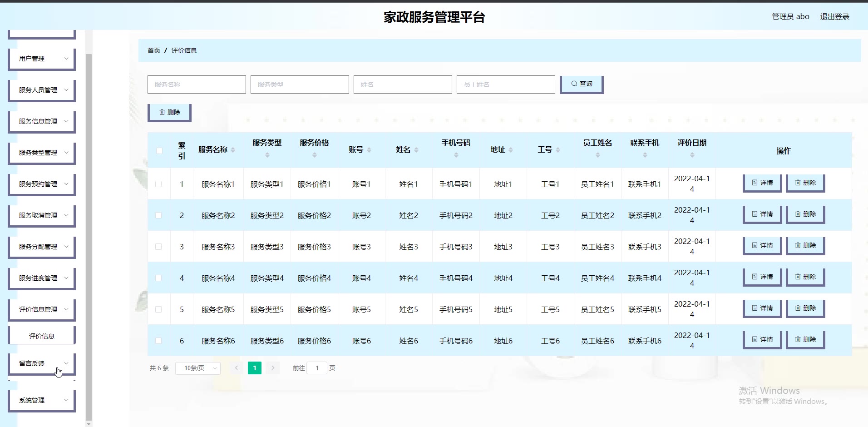The height and width of the screenshot is (427, 868).
Task: Expand 服务预约管理 sidebar menu
Action: pyautogui.click(x=42, y=184)
